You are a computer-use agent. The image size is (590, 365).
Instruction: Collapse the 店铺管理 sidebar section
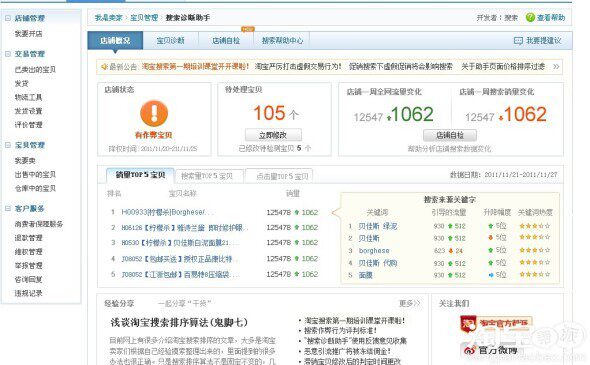(8, 18)
